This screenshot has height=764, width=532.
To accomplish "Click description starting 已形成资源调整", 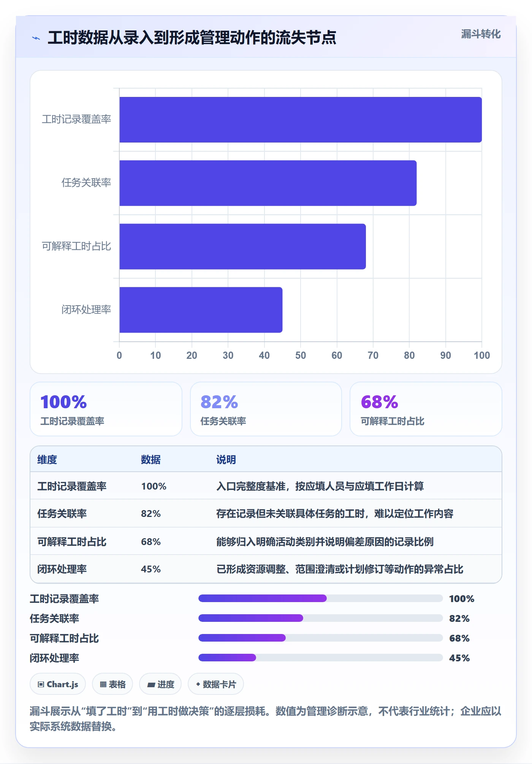I will point(340,569).
